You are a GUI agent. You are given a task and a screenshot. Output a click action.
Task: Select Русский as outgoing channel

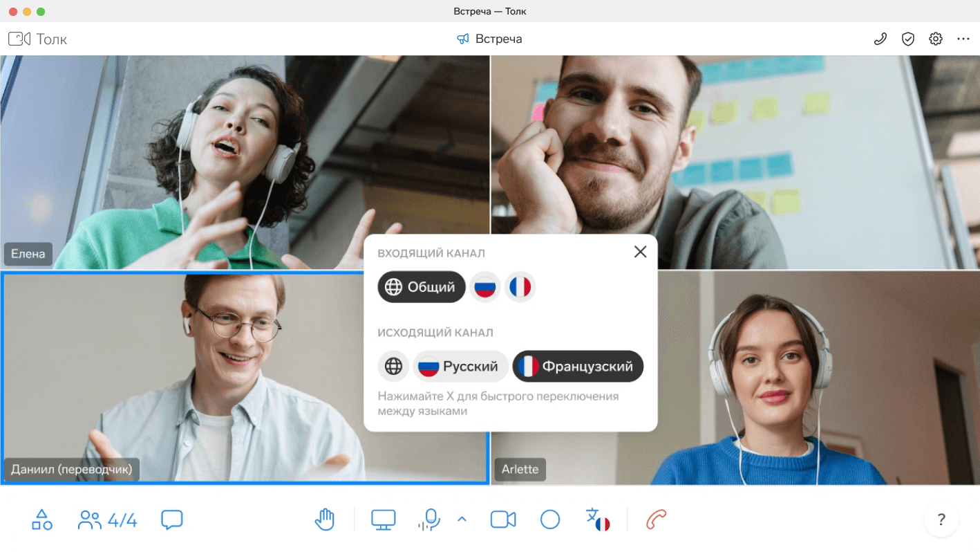[x=460, y=366]
